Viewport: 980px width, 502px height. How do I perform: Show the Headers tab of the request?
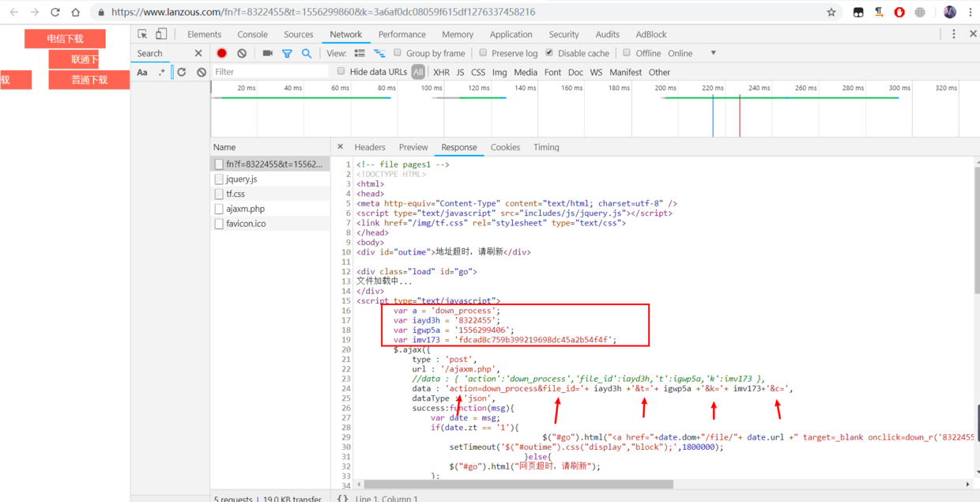(x=370, y=147)
